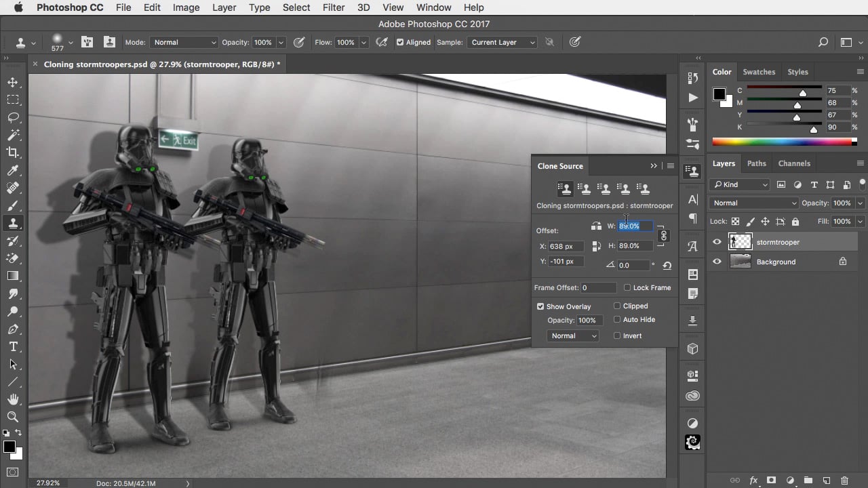The height and width of the screenshot is (488, 868).
Task: Click the reset transform icon in Clone Source
Action: (x=667, y=266)
